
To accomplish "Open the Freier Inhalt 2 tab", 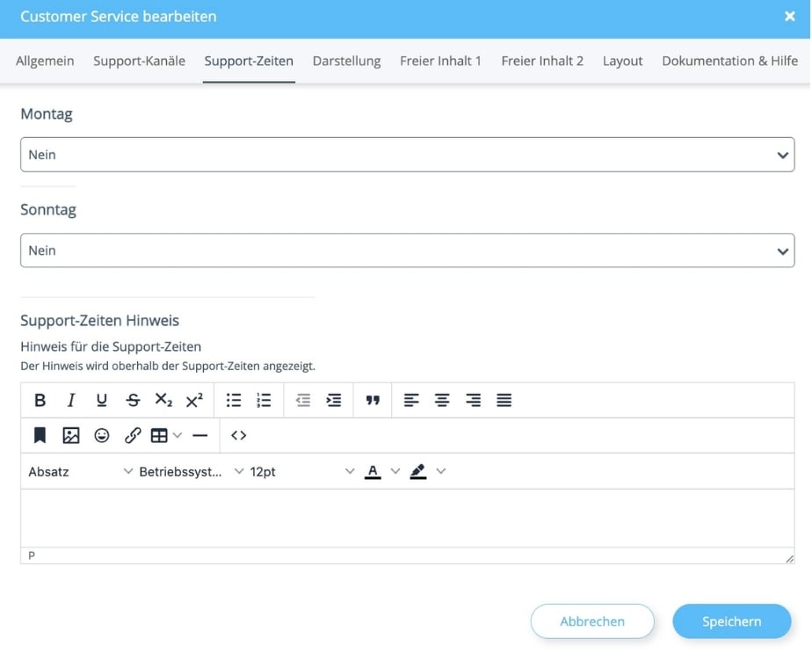I will 542,62.
